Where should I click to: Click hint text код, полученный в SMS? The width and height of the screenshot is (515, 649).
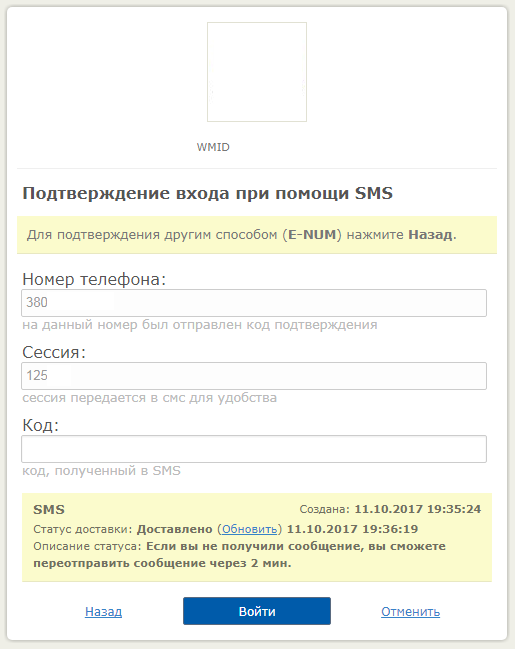coord(101,471)
